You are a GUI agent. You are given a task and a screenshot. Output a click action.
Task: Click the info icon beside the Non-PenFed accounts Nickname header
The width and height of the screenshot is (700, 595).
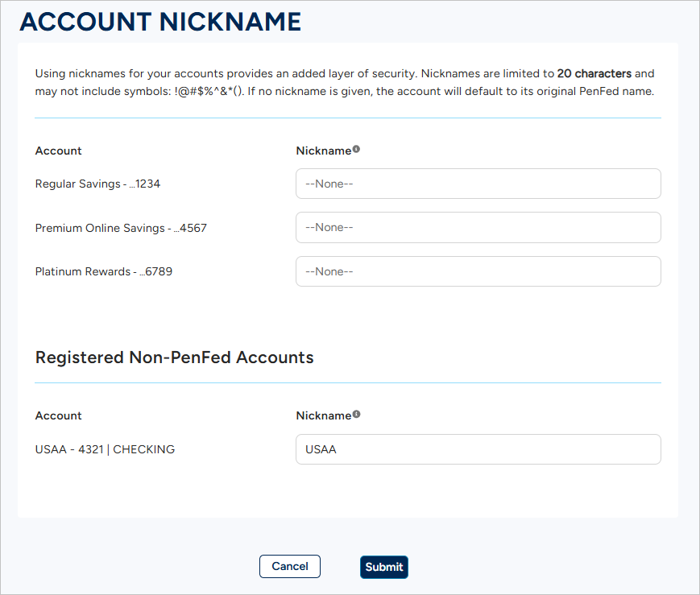point(356,414)
